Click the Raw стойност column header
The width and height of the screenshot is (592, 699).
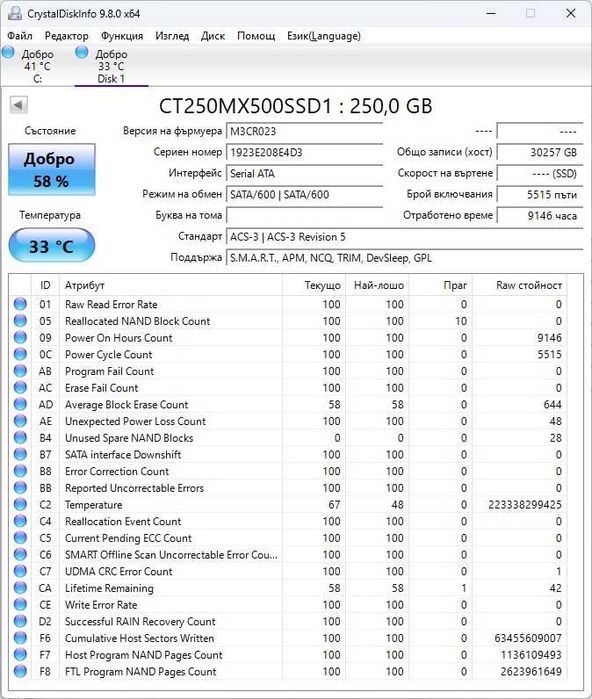[519, 285]
